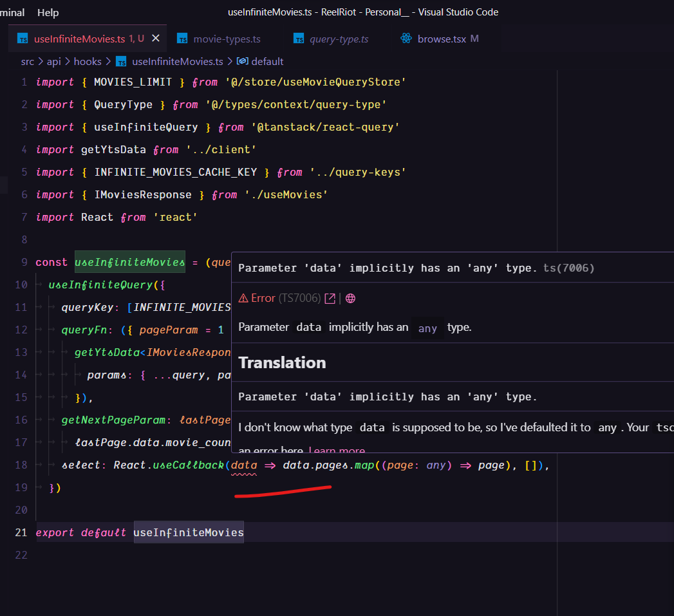Click 'ts(7006)' code in hover header
The width and height of the screenshot is (674, 616).
click(568, 268)
